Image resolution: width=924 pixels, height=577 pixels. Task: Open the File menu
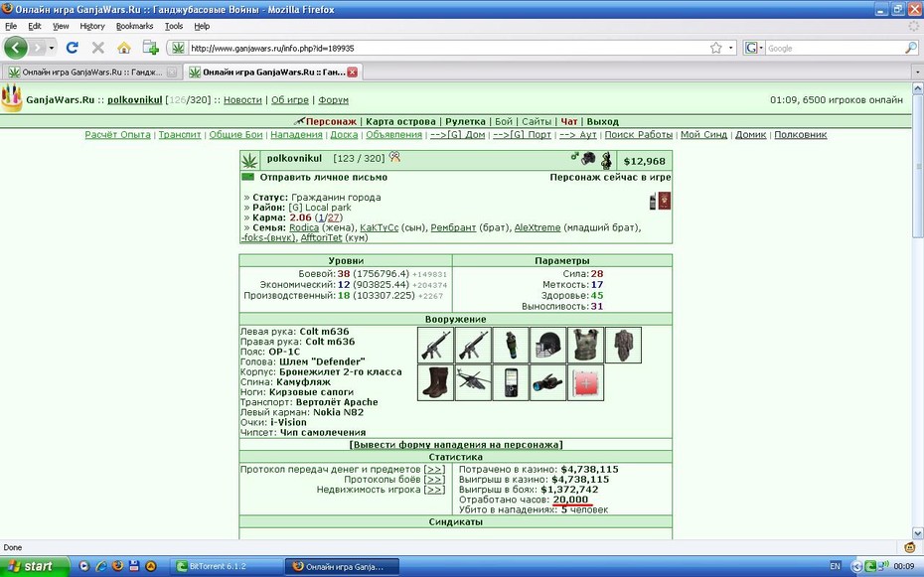point(11,26)
